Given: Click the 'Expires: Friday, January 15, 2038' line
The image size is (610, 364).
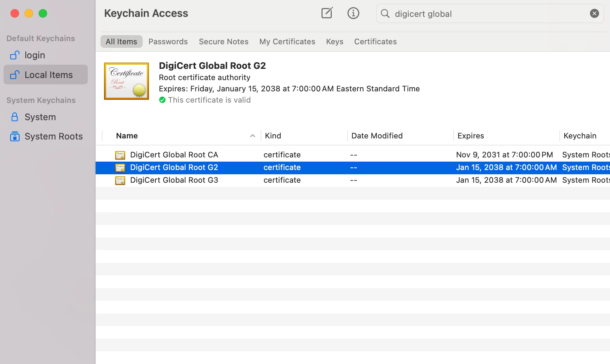Looking at the screenshot, I should [x=289, y=89].
